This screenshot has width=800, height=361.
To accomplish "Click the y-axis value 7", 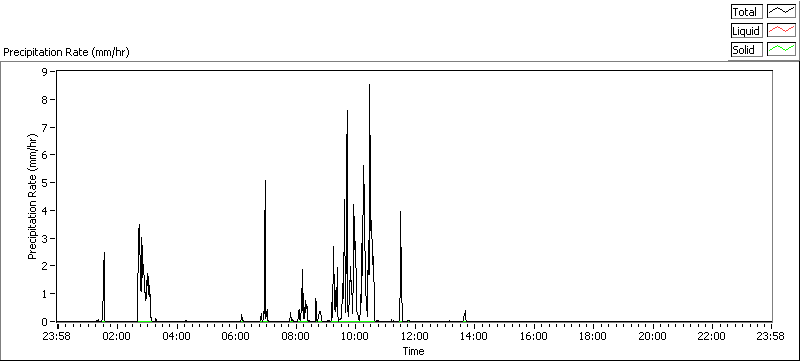I will (x=44, y=127).
